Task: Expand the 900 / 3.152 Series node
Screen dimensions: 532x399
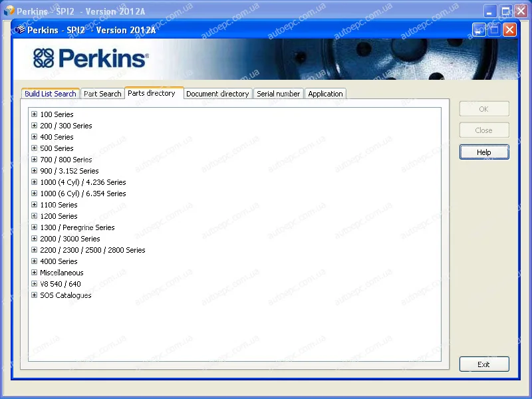Action: (x=35, y=171)
